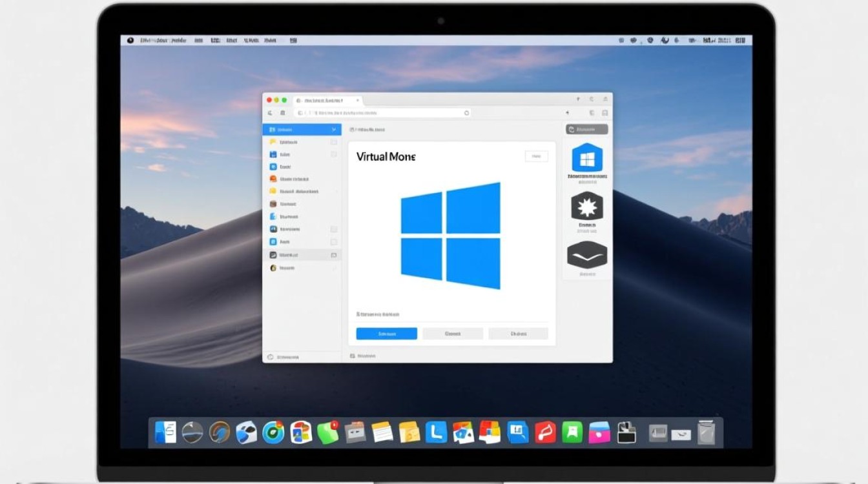This screenshot has width=868, height=484.
Task: Click the small button right of Virtual Mone title
Action: tap(536, 156)
